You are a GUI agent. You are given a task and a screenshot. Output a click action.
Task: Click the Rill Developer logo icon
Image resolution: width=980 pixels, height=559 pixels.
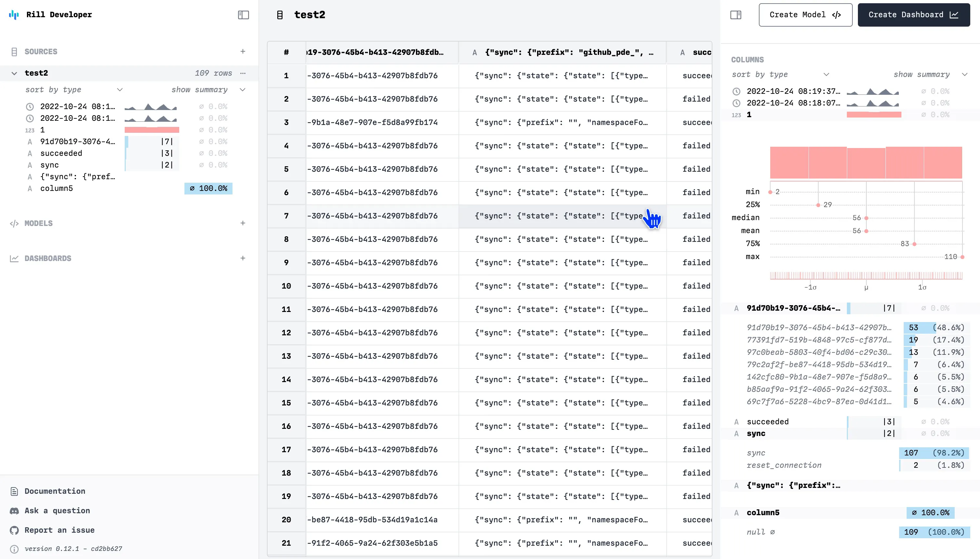14,15
